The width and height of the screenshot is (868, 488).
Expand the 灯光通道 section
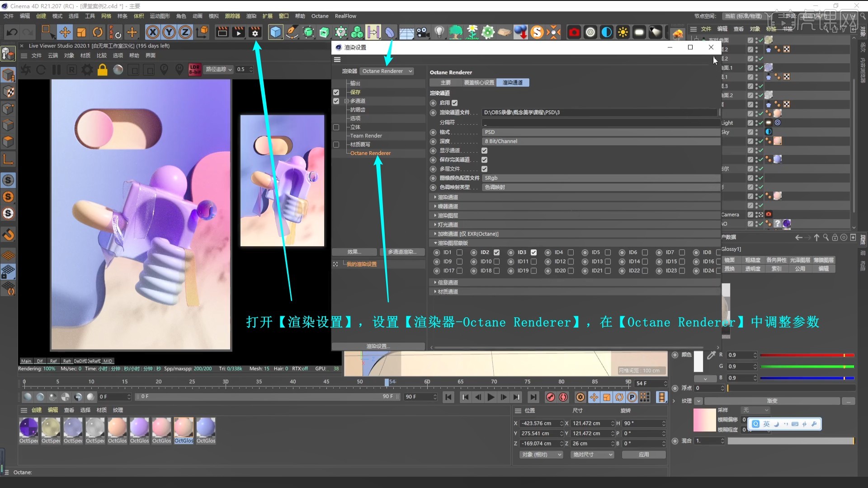[x=448, y=225]
